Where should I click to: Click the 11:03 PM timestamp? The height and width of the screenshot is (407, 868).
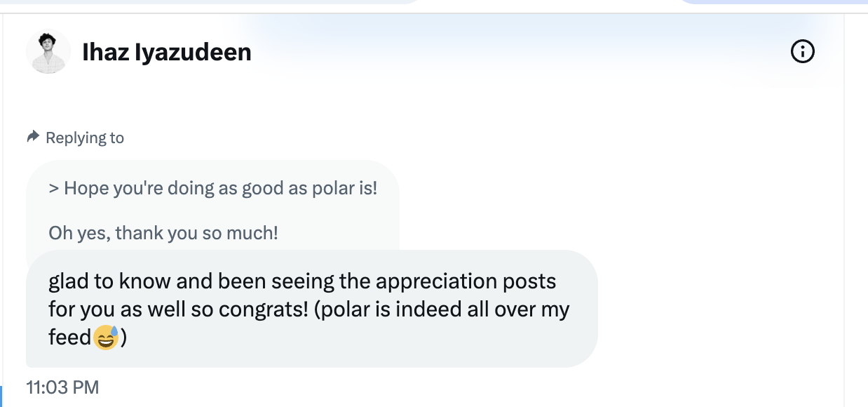click(62, 387)
